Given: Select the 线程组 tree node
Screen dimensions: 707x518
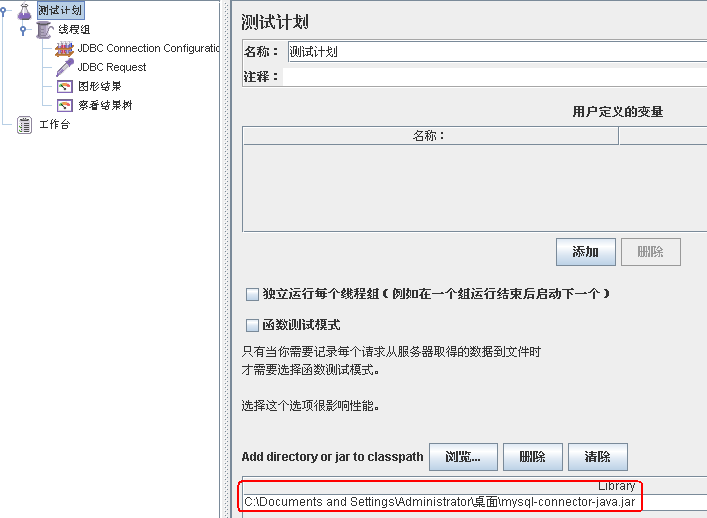Looking at the screenshot, I should 74,30.
